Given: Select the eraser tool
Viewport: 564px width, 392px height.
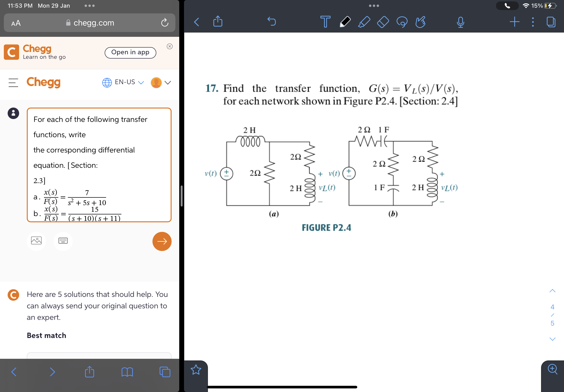Looking at the screenshot, I should click(383, 22).
